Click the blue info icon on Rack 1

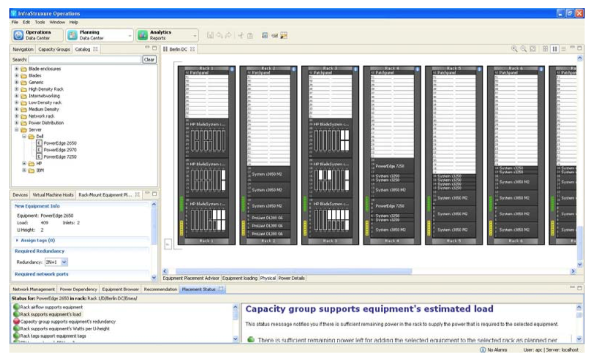click(232, 68)
